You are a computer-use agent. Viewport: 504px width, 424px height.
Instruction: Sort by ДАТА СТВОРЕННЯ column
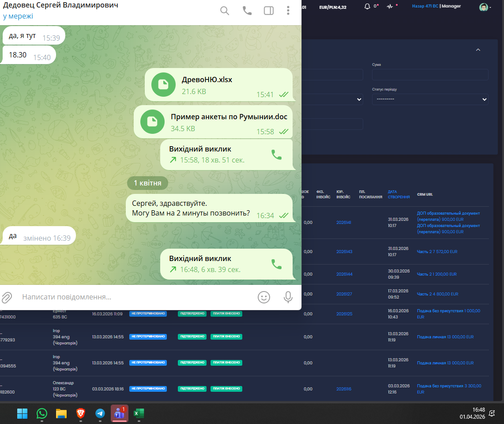399,194
